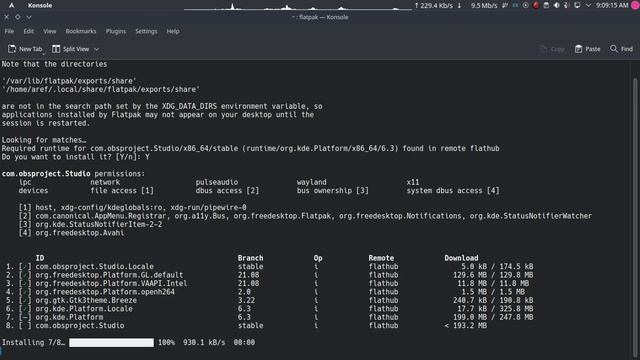Click the Paste toolbar button

(x=587, y=49)
